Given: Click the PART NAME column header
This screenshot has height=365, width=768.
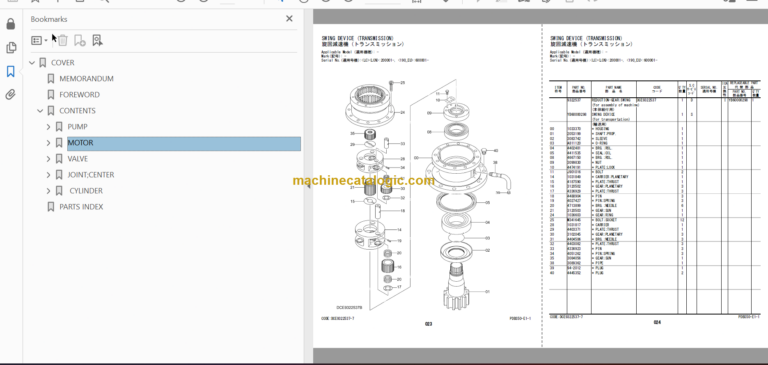Looking at the screenshot, I should pyautogui.click(x=614, y=89).
